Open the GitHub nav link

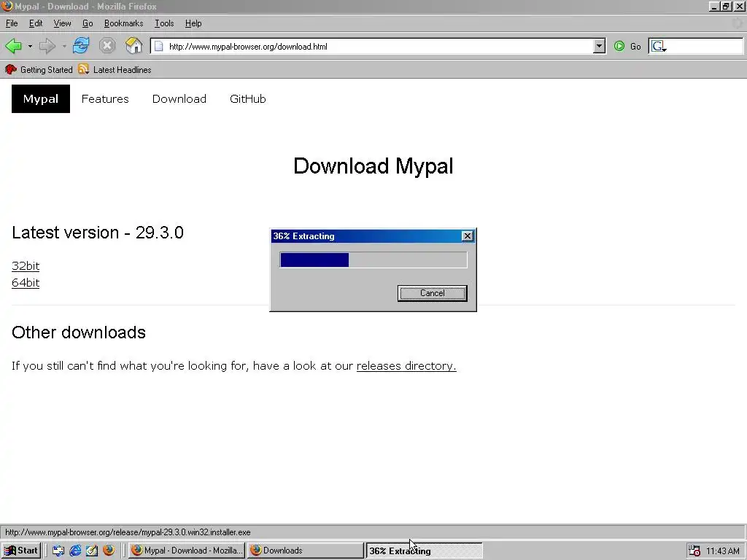point(248,98)
